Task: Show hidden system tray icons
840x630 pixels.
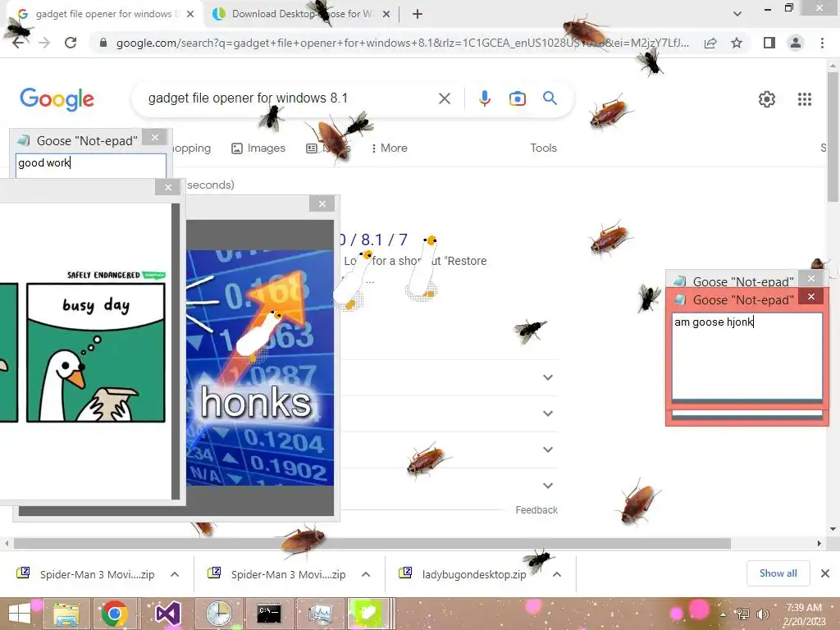Action: pyautogui.click(x=724, y=614)
